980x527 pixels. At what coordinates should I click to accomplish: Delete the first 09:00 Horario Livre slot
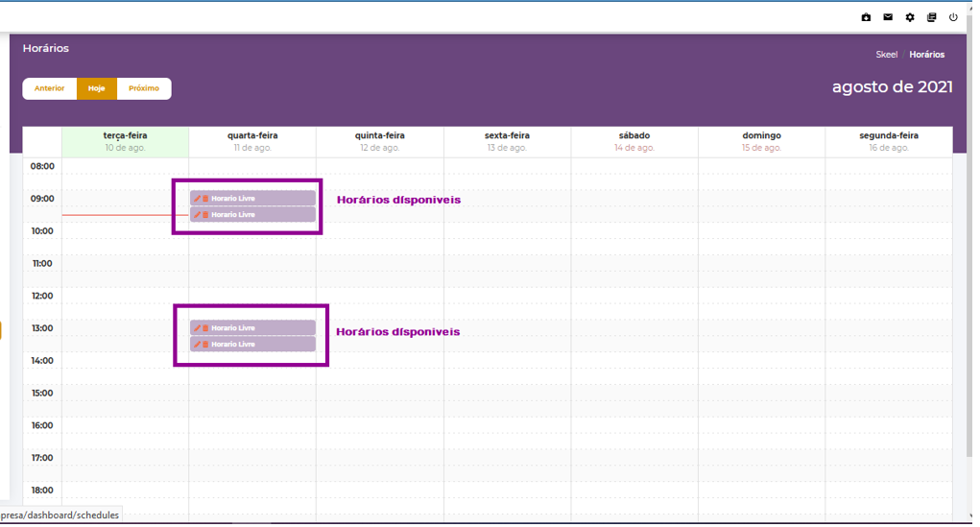pyautogui.click(x=205, y=199)
